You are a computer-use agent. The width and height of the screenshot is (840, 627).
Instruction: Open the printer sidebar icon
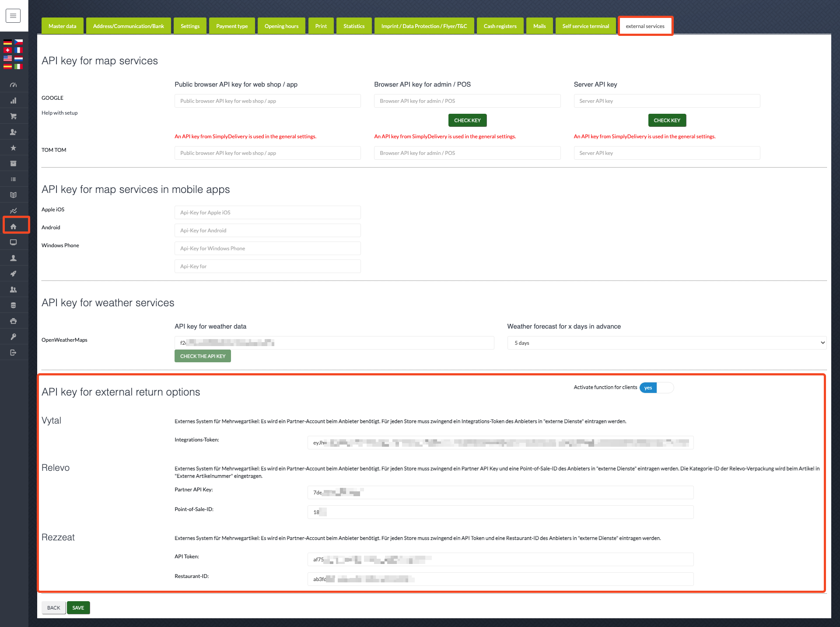click(x=13, y=321)
